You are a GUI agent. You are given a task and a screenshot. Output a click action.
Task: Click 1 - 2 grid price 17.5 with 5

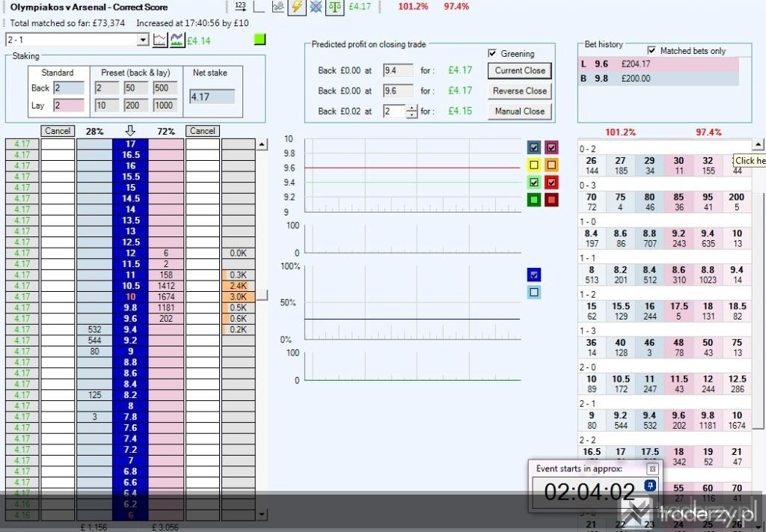[678, 311]
